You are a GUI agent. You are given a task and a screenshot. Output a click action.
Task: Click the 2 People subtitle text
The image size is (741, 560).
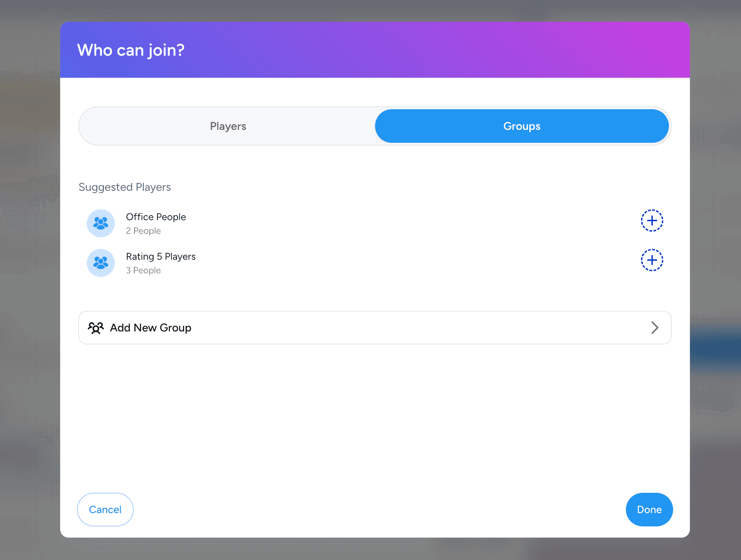[x=143, y=231]
